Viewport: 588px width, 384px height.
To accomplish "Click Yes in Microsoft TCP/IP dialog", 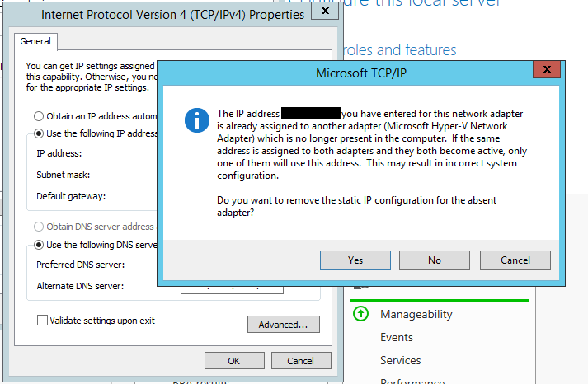I will click(x=355, y=260).
